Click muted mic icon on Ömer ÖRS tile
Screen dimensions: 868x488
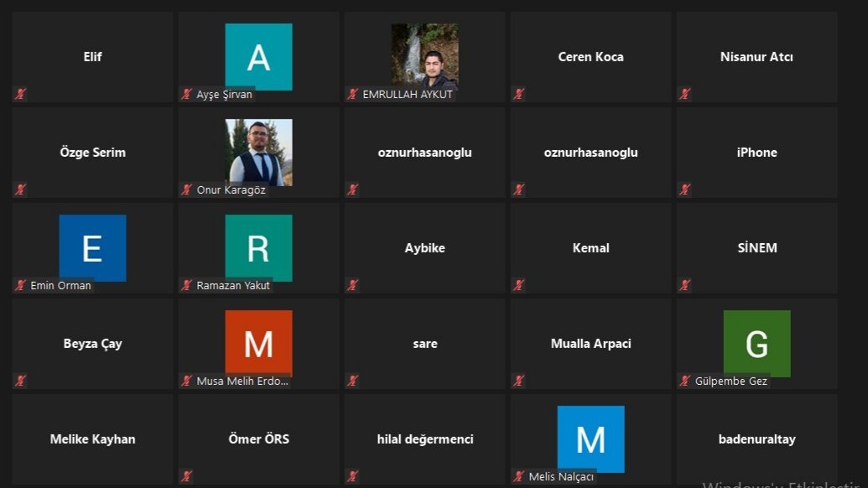click(186, 476)
